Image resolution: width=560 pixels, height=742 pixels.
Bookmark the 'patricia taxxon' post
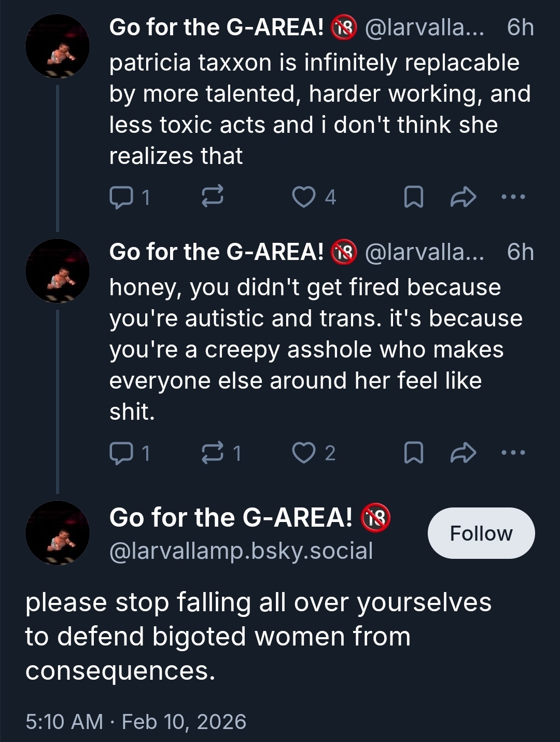tap(413, 197)
